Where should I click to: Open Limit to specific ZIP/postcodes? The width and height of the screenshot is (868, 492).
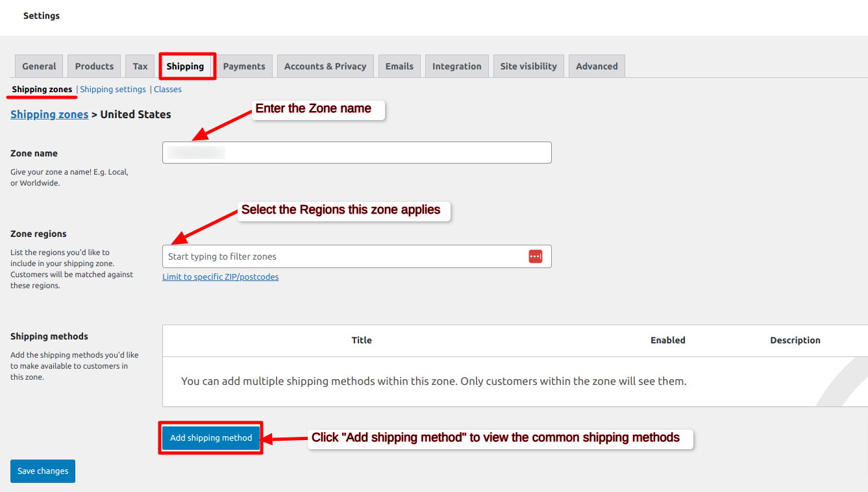pyautogui.click(x=220, y=277)
